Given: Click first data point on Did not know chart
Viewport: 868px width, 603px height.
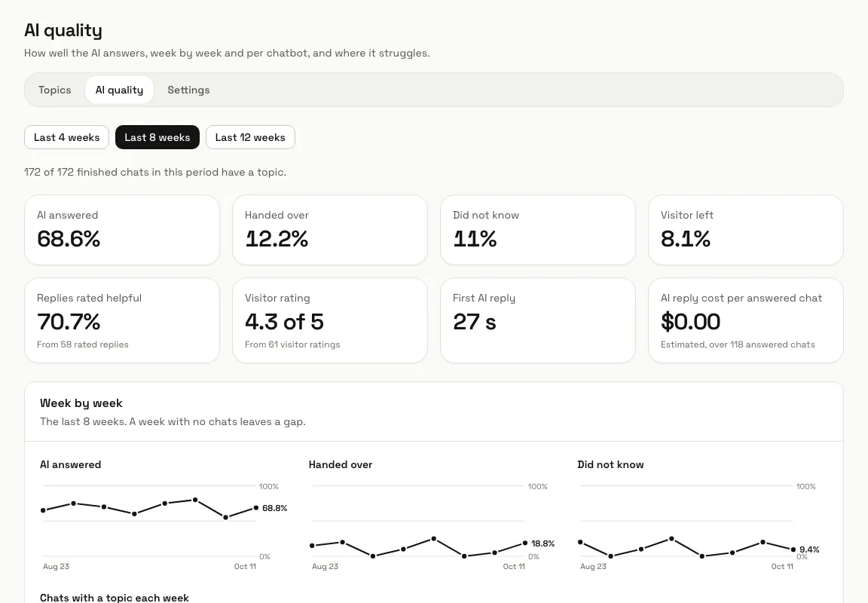Looking at the screenshot, I should click(580, 542).
